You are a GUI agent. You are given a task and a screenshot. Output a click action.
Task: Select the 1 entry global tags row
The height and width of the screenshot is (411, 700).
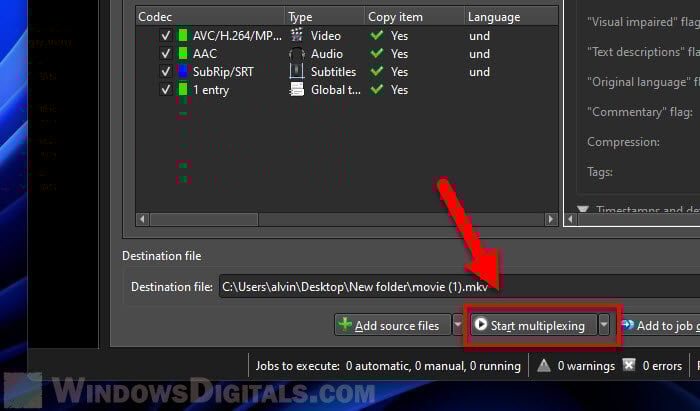pyautogui.click(x=211, y=90)
